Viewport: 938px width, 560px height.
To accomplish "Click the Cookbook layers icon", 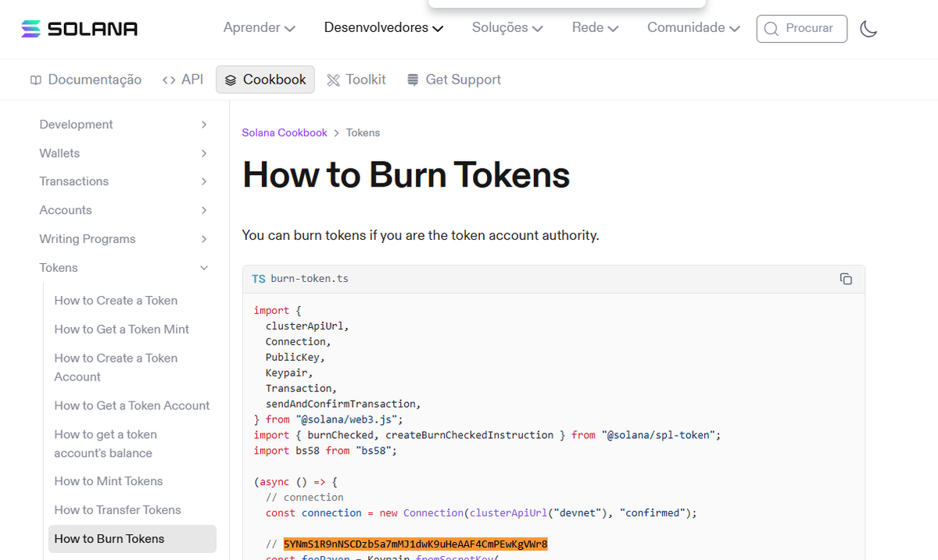I will point(231,80).
